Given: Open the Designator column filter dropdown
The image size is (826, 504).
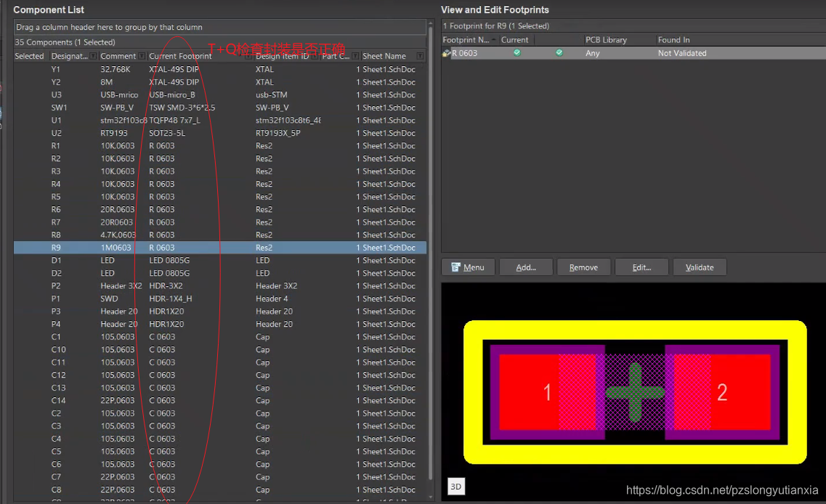Looking at the screenshot, I should [93, 56].
